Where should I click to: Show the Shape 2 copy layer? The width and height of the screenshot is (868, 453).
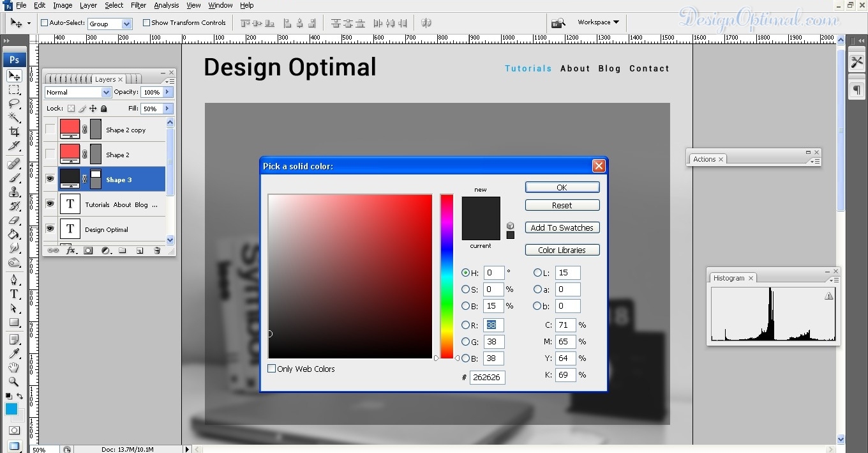tap(50, 130)
